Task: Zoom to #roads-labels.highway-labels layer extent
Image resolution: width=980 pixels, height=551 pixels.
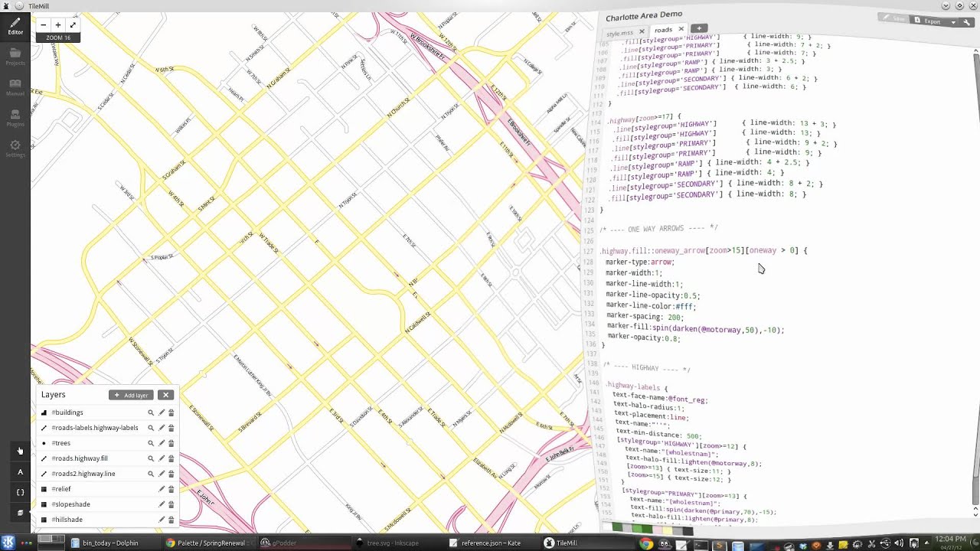Action: click(x=151, y=428)
